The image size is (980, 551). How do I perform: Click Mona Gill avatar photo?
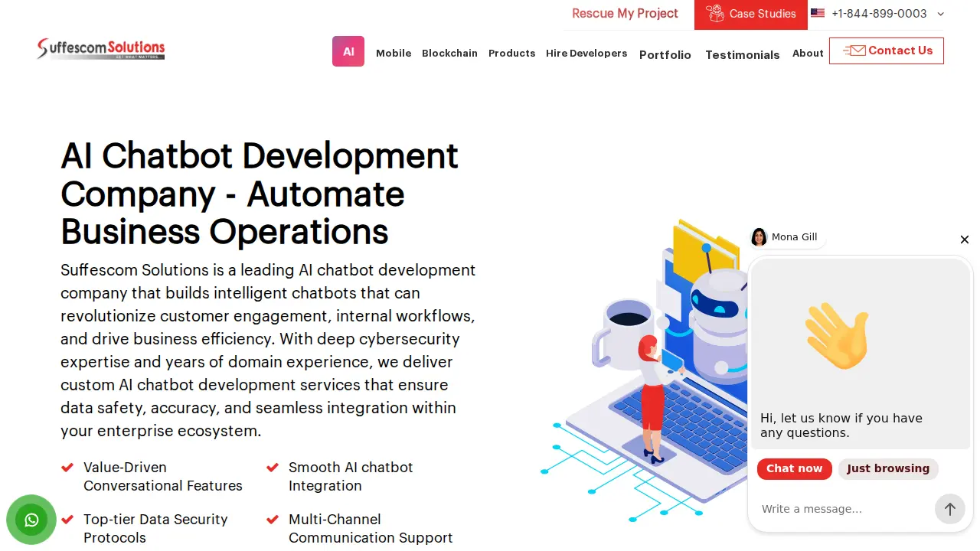click(x=759, y=237)
